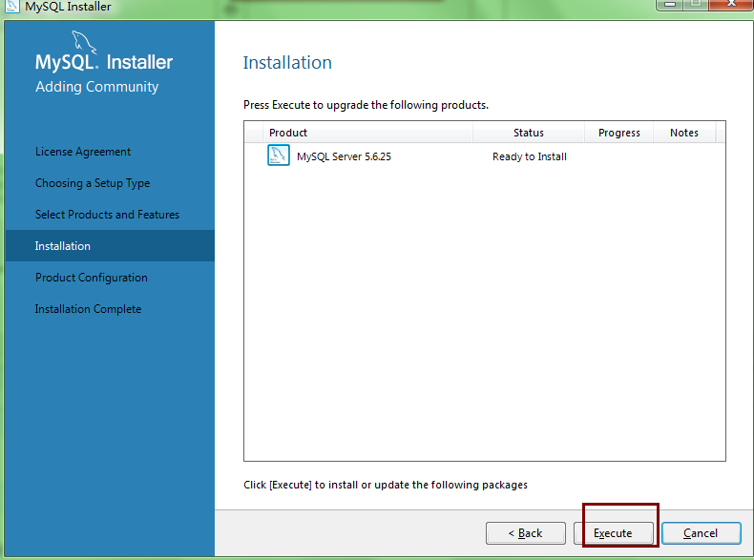Open the License Agreement step
Image resolution: width=754 pixels, height=560 pixels.
(x=83, y=152)
